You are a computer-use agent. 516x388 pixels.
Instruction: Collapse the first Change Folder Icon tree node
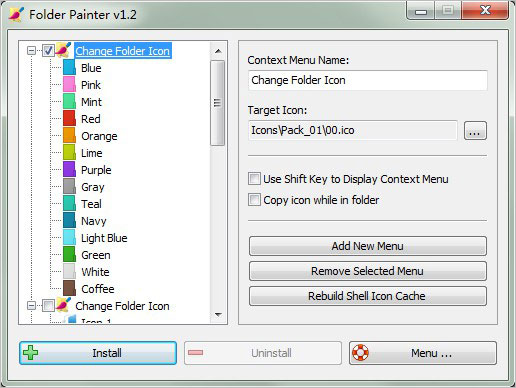[31, 51]
